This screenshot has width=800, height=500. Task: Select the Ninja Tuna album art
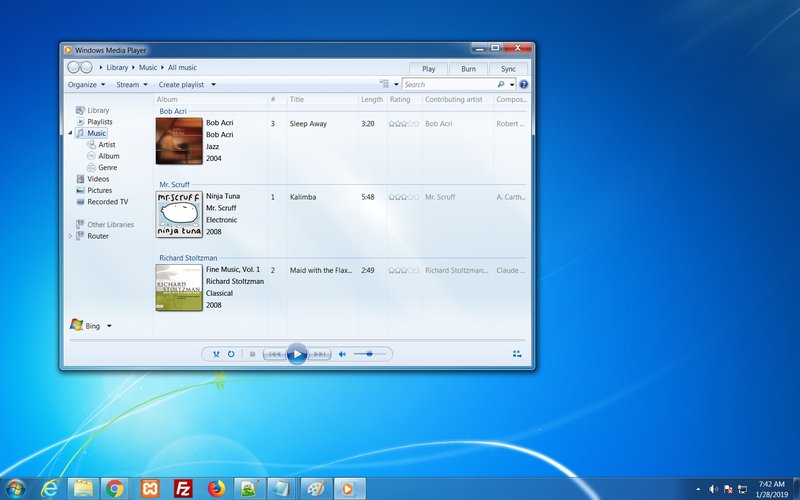179,214
